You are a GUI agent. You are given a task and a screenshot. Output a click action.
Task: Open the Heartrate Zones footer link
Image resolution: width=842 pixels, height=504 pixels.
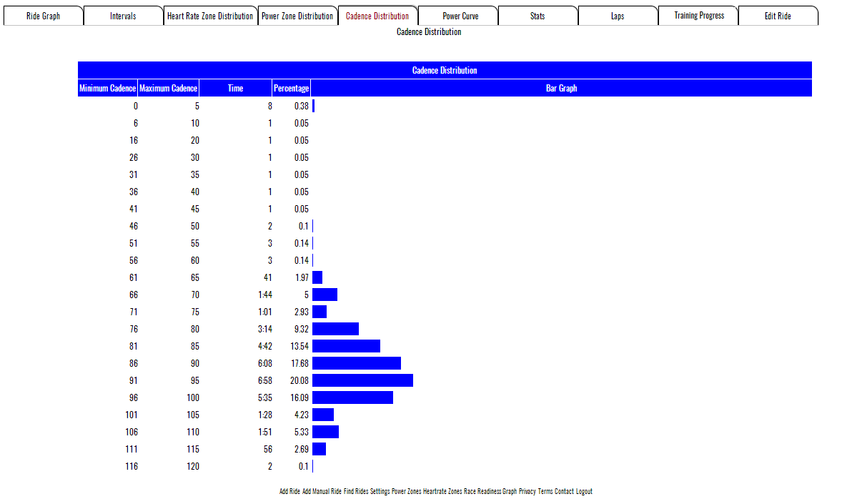point(442,492)
